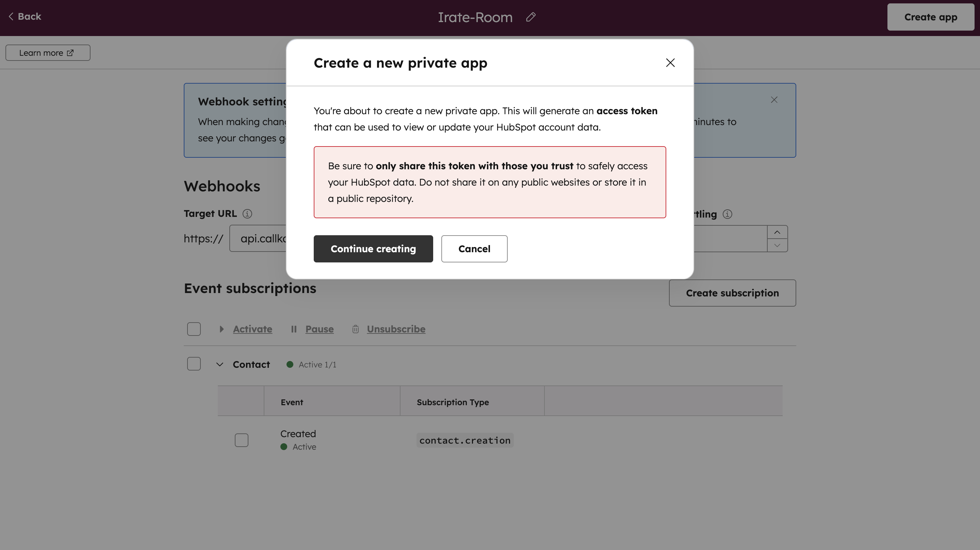Open Learn more via external link icon
Screen dimensions: 980x550
[x=70, y=53]
